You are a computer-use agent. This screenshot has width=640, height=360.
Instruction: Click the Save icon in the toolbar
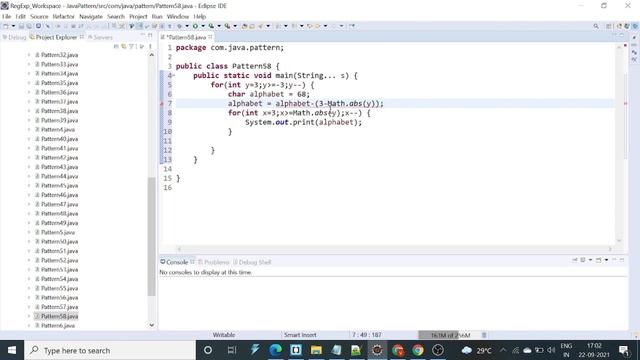(21, 26)
